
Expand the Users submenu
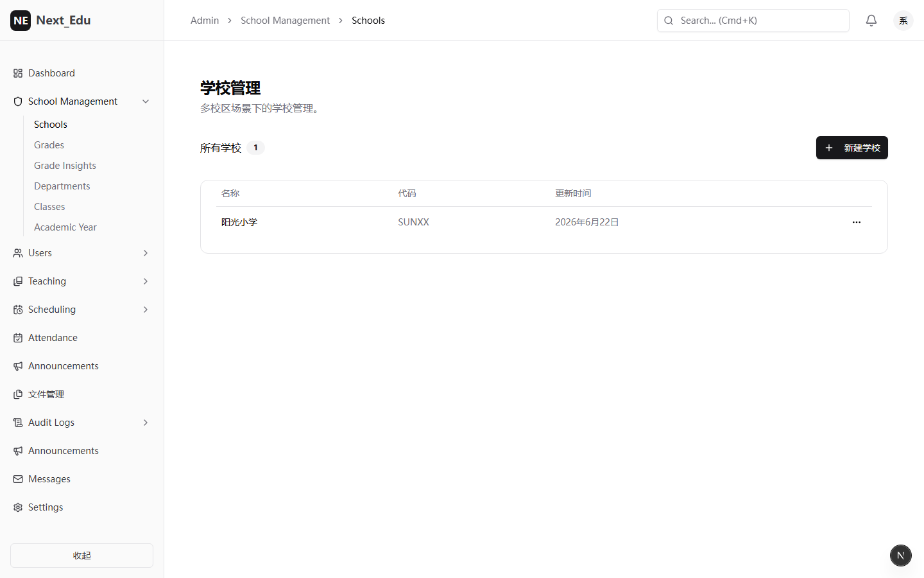pos(146,253)
